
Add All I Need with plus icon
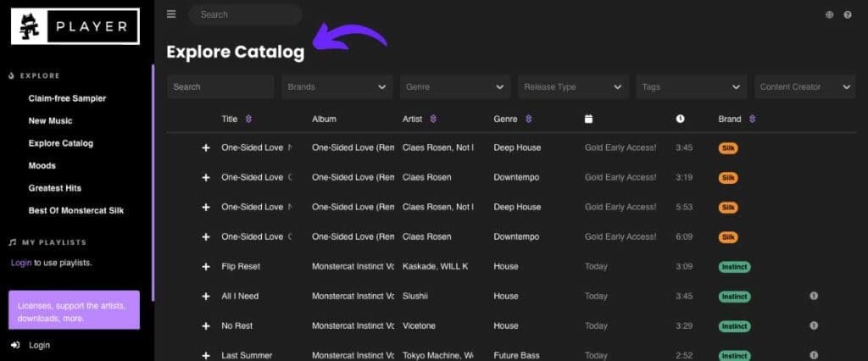point(206,297)
